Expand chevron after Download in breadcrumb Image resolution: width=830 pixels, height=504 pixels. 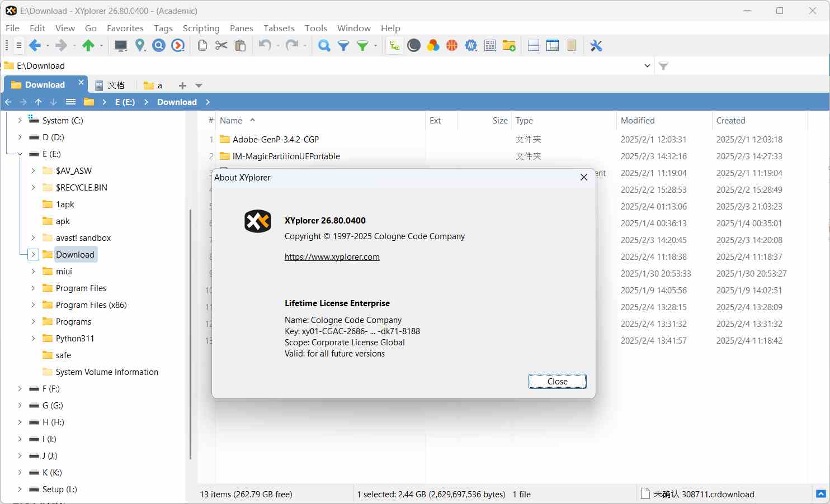point(207,102)
